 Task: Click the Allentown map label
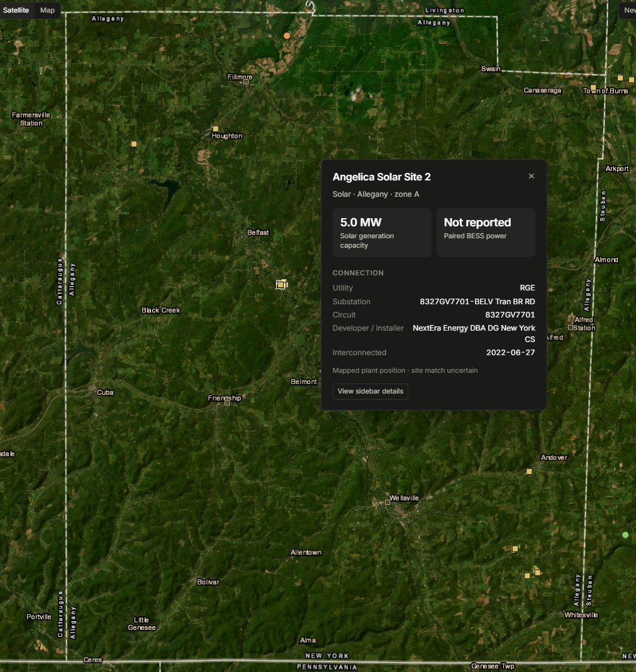[x=306, y=553]
